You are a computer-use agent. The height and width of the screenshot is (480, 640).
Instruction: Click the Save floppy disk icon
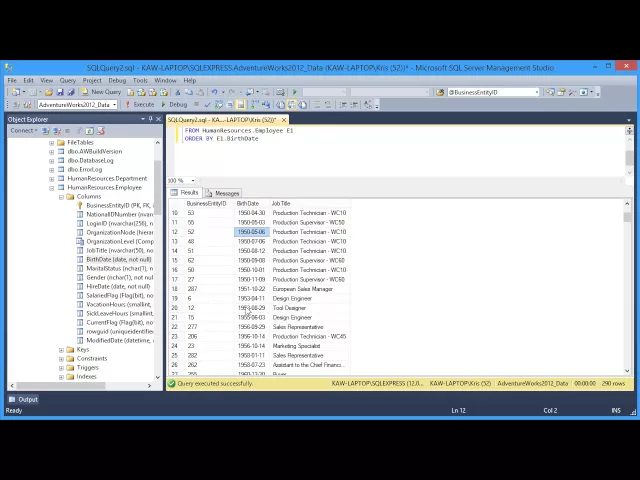coord(60,92)
